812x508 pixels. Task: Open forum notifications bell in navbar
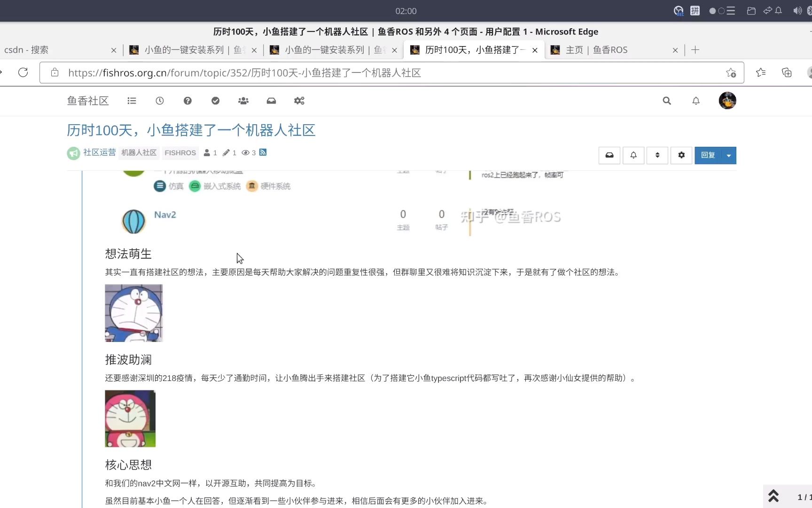coord(696,101)
